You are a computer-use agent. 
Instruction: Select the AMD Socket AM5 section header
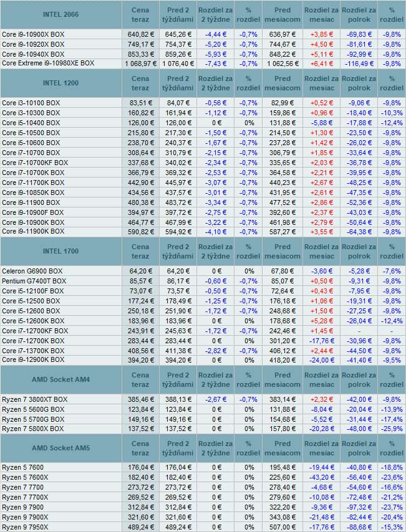[61, 448]
